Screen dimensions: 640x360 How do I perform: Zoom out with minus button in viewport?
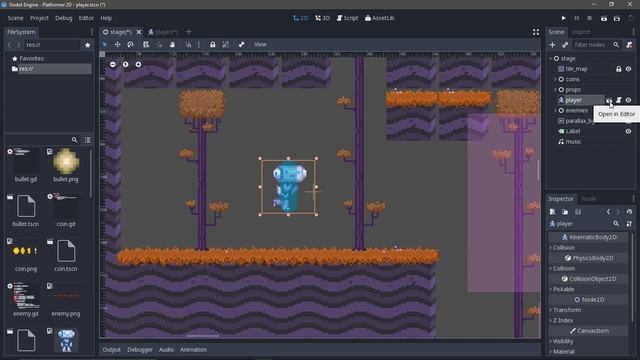[x=113, y=64]
